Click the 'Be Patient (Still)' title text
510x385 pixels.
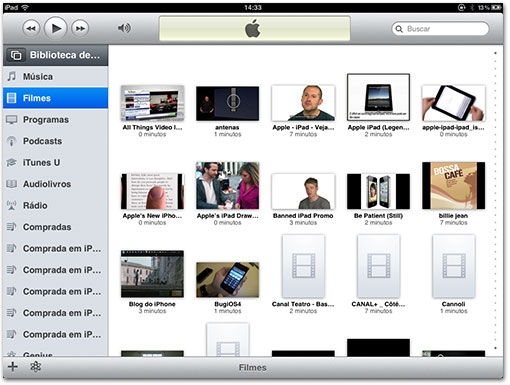click(x=378, y=216)
